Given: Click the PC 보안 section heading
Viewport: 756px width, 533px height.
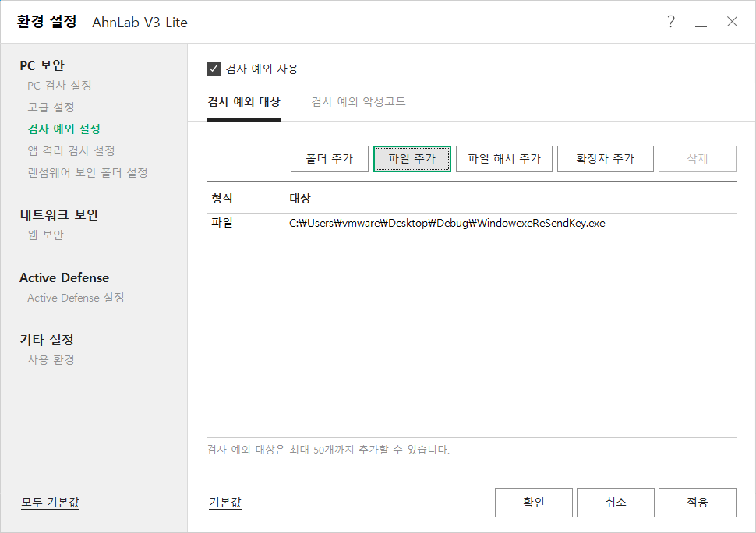Looking at the screenshot, I should pyautogui.click(x=42, y=65).
